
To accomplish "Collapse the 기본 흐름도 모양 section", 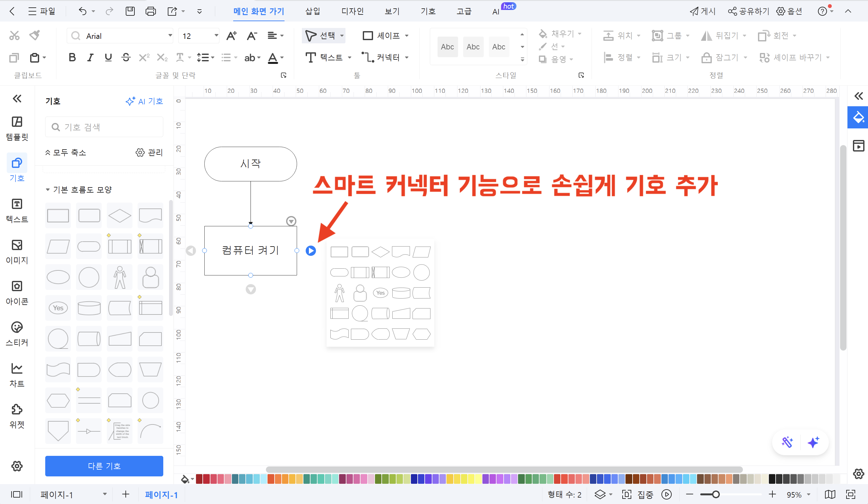I will point(47,190).
